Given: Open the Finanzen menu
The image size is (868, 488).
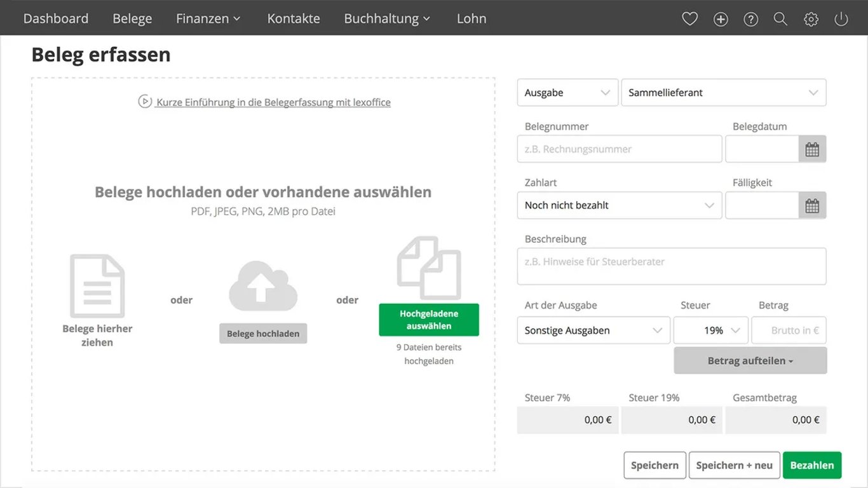Looking at the screenshot, I should (208, 18).
